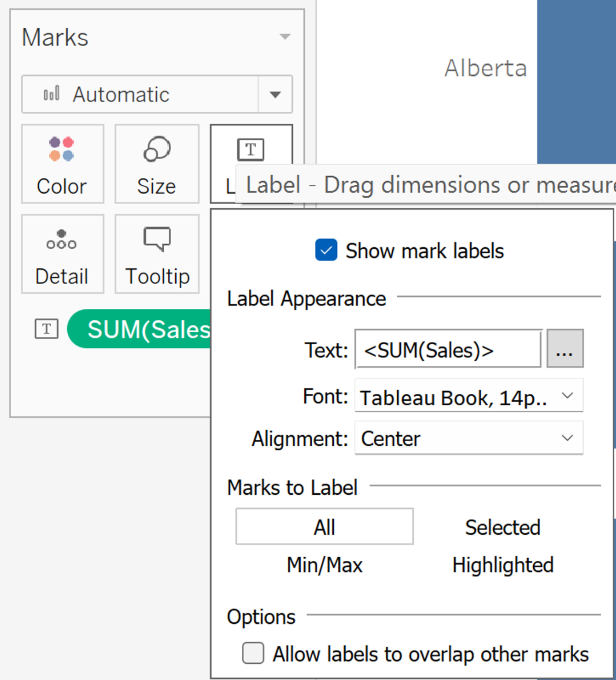Expand the Font Tableau Book dropdown

coord(567,396)
